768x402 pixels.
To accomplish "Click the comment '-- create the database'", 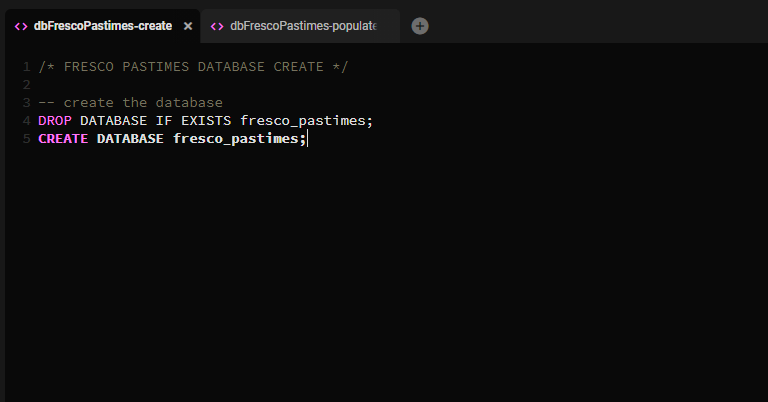I will tap(130, 102).
